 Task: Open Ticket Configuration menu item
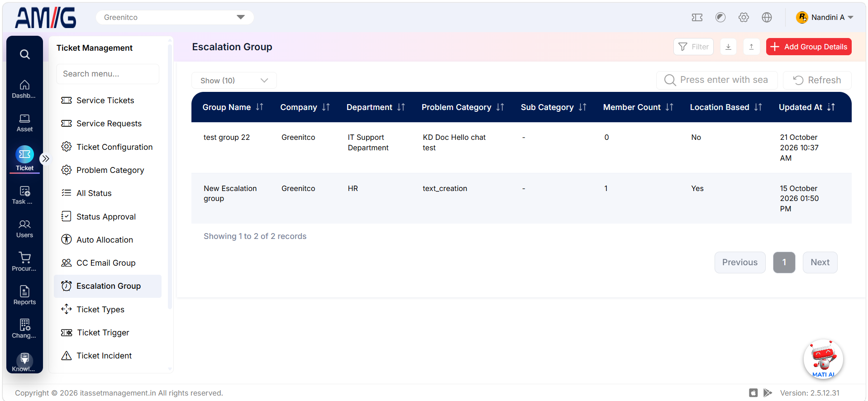pos(108,147)
